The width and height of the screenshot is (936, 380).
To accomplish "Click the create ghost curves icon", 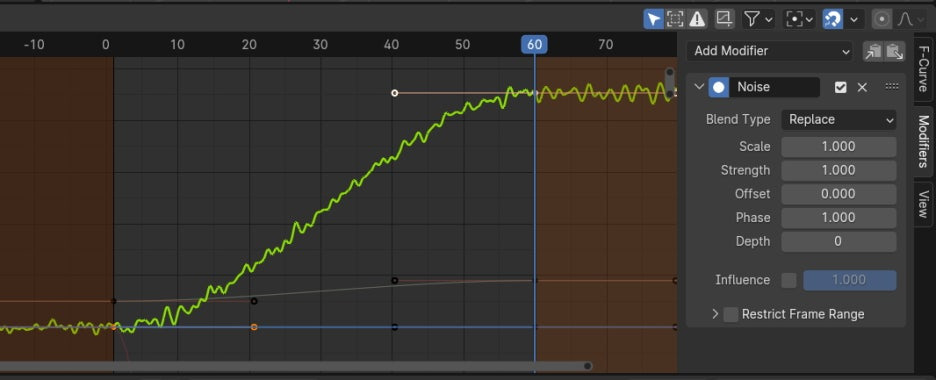I will pos(725,19).
